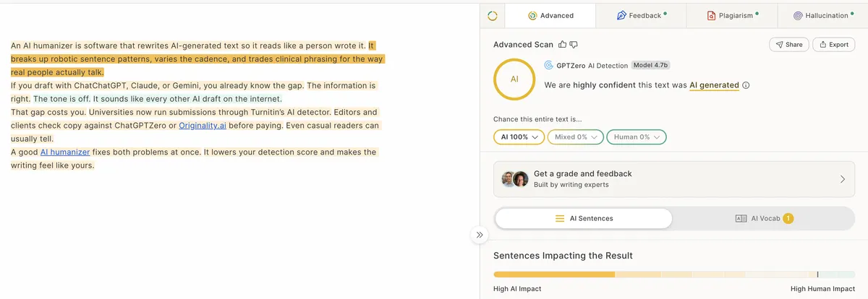Click the High Human Impact label

click(822, 289)
